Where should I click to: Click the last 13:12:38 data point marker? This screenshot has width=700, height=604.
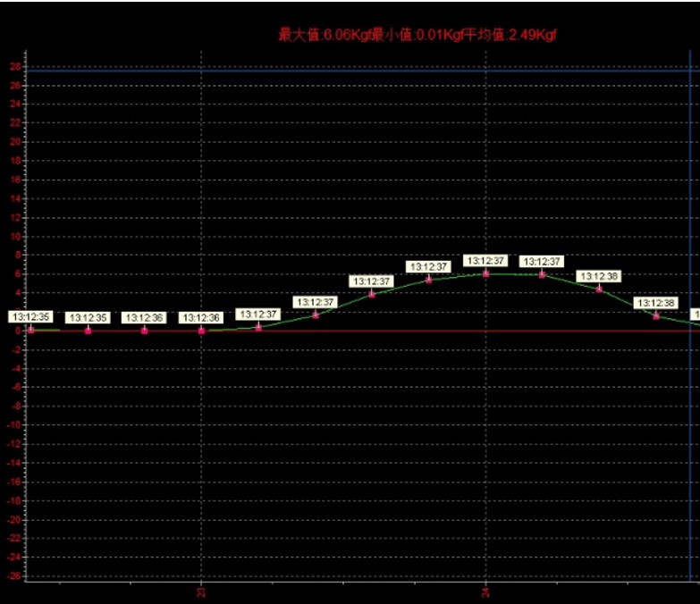655,315
